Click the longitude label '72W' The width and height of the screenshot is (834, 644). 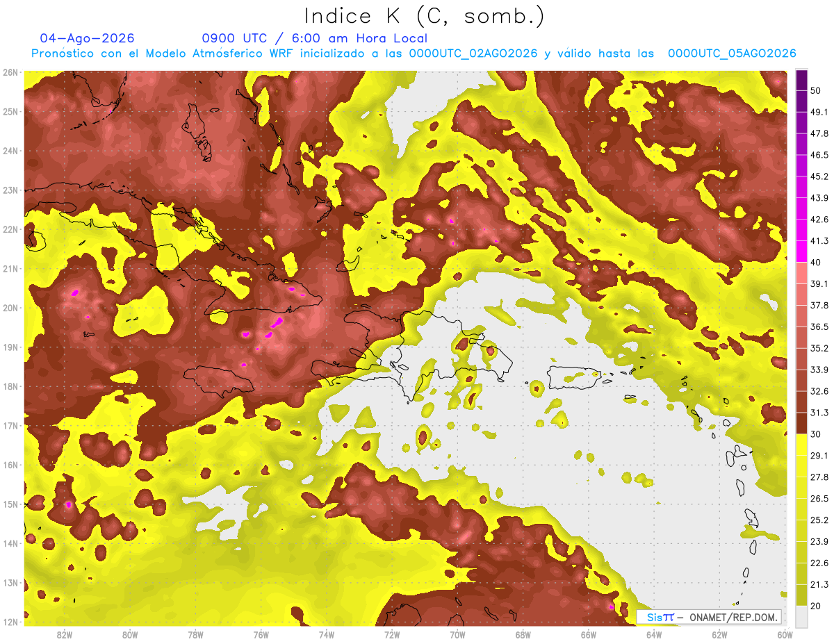[392, 635]
